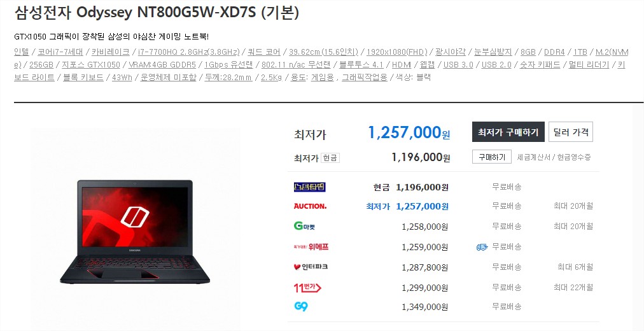Viewport: 644px width, 331px height.
Task: Open the 노트닷컴 cash seller logo
Action: 310,187
